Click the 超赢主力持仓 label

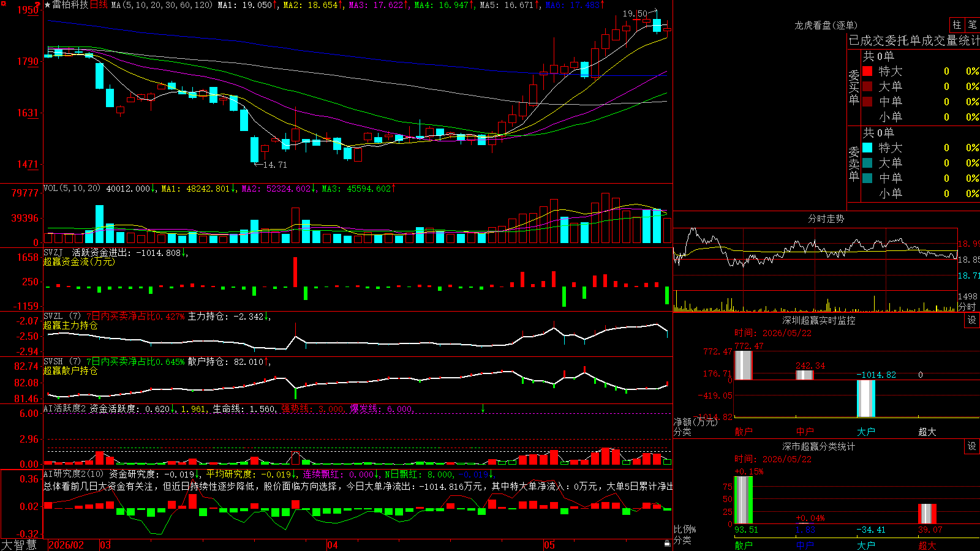click(70, 325)
